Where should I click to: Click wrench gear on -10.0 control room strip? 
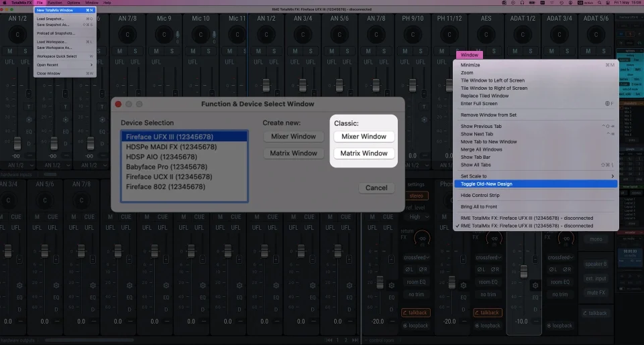click(535, 285)
